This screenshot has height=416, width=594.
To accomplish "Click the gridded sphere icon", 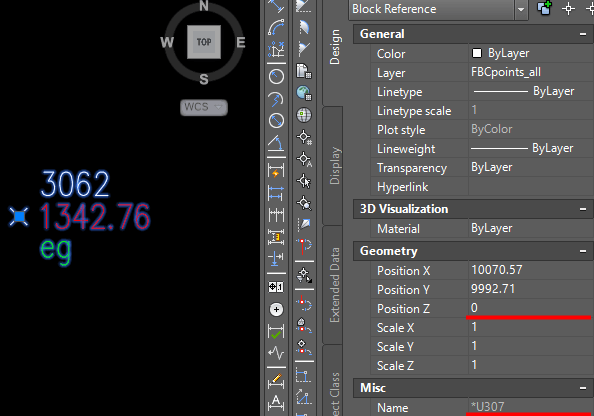I will click(304, 115).
